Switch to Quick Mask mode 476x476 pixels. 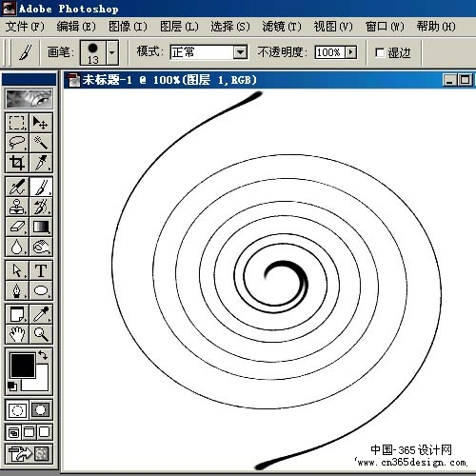[41, 410]
